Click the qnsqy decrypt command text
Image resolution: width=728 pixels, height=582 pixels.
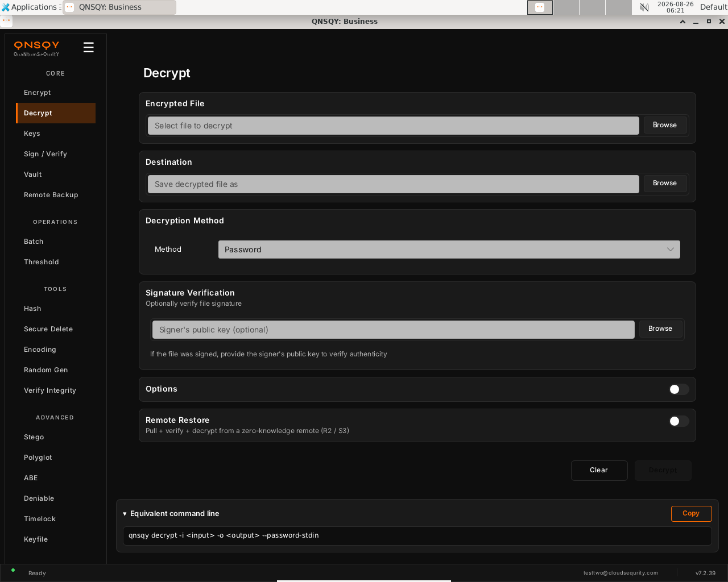(x=224, y=535)
